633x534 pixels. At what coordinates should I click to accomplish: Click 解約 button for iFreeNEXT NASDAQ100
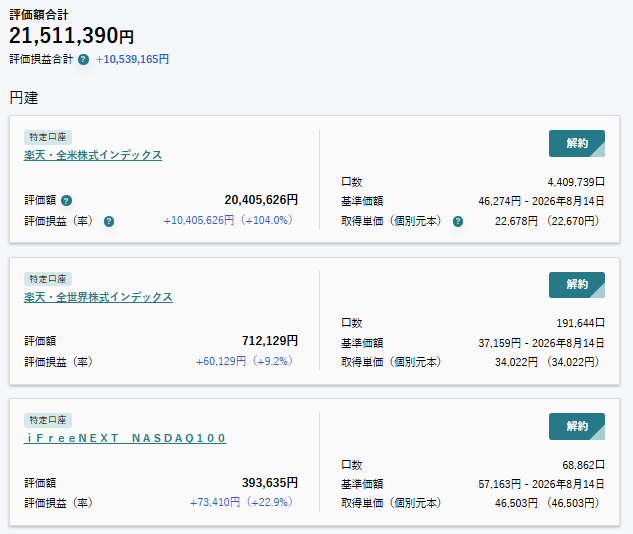(576, 426)
